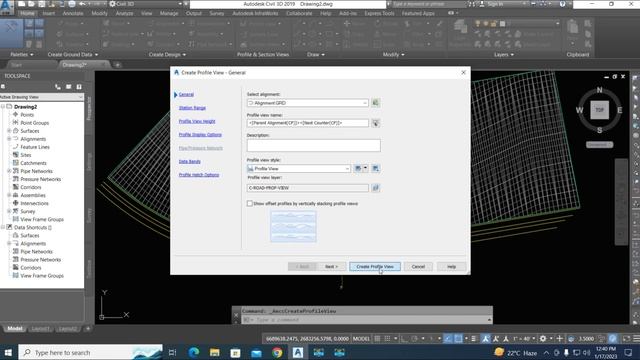The image size is (640, 360).
Task: Open the Manage ribbon tab
Action: point(169,13)
